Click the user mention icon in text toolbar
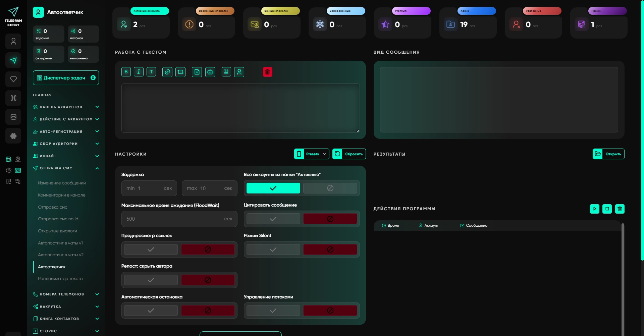 pyautogui.click(x=239, y=72)
